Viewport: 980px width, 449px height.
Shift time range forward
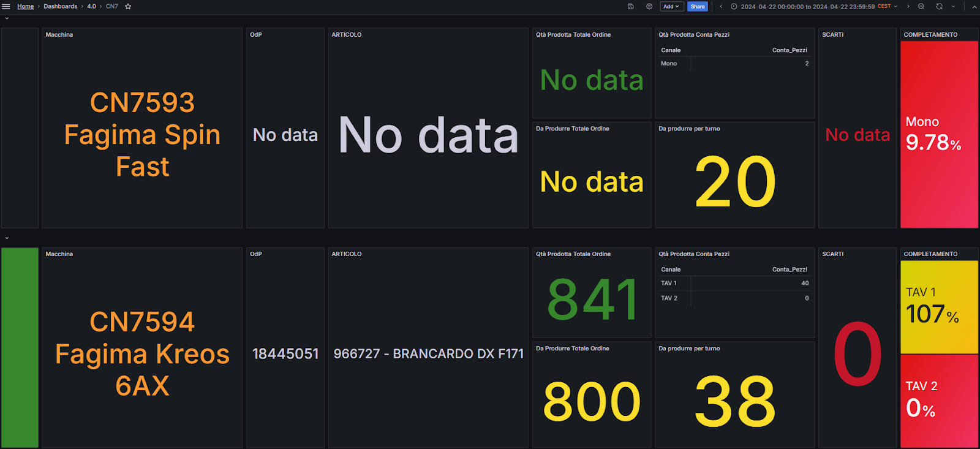(x=908, y=6)
